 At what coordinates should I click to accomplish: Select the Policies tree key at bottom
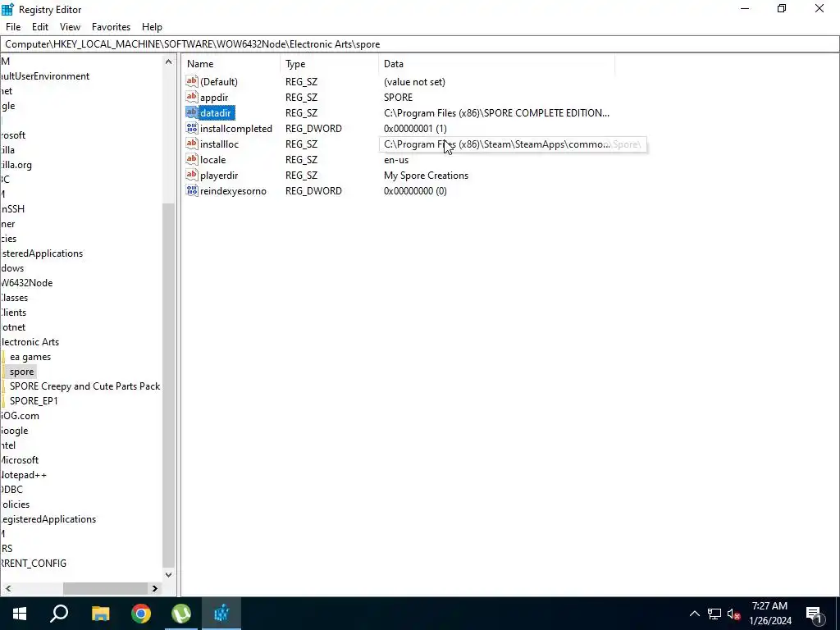[x=15, y=504]
